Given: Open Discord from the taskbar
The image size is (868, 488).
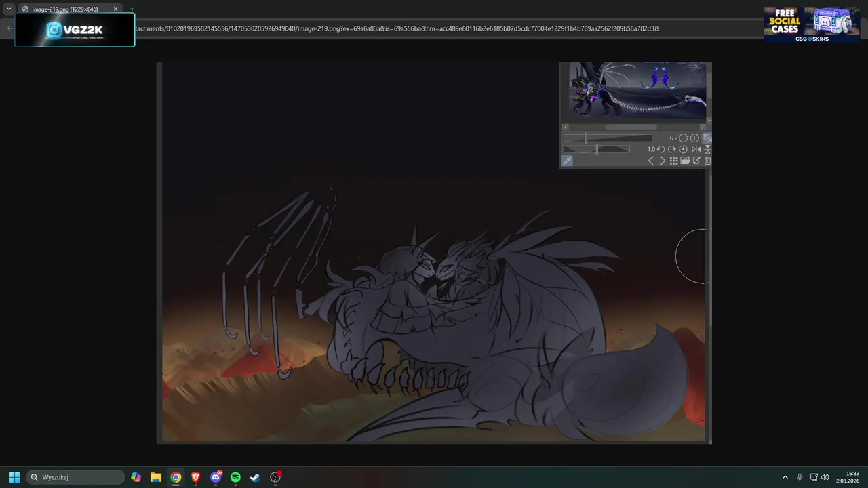Looking at the screenshot, I should (216, 477).
